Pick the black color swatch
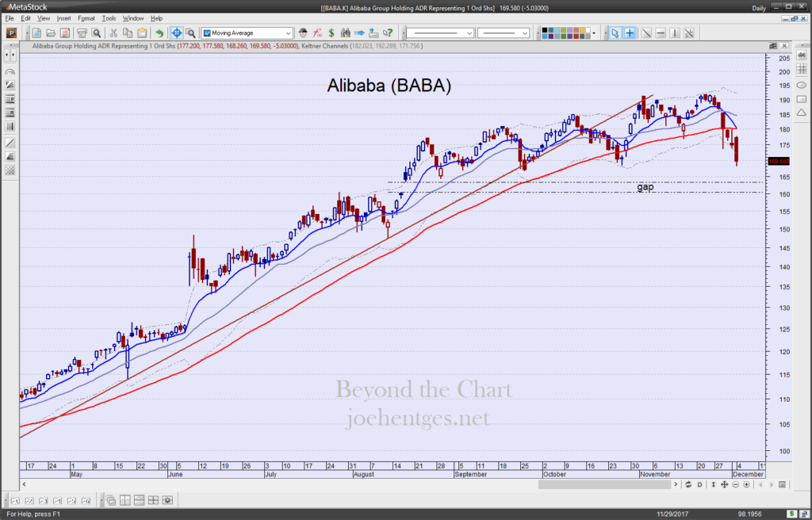 545,31
